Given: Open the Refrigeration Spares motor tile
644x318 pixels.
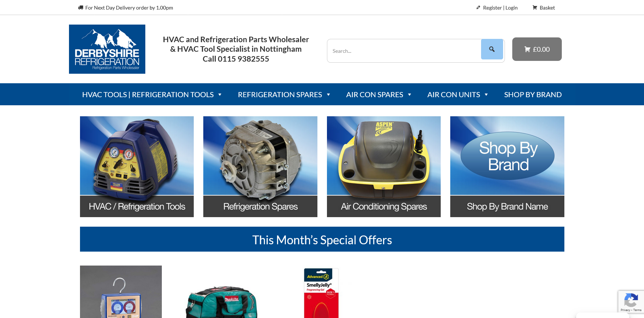Looking at the screenshot, I should tap(260, 167).
